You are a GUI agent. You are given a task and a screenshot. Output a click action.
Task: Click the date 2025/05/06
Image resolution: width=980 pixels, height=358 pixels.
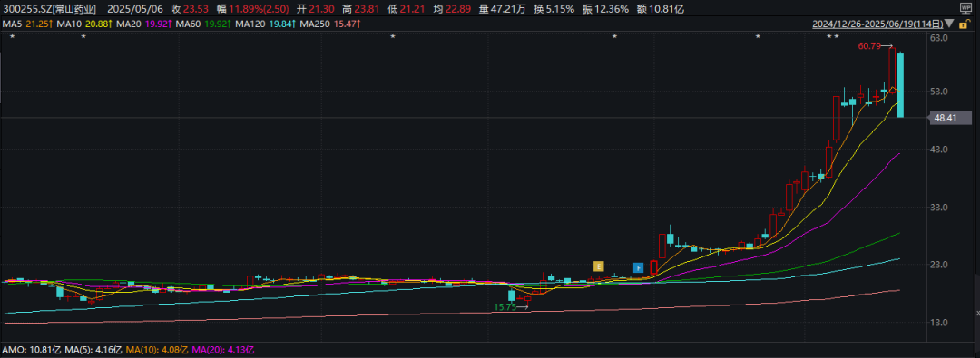[135, 9]
